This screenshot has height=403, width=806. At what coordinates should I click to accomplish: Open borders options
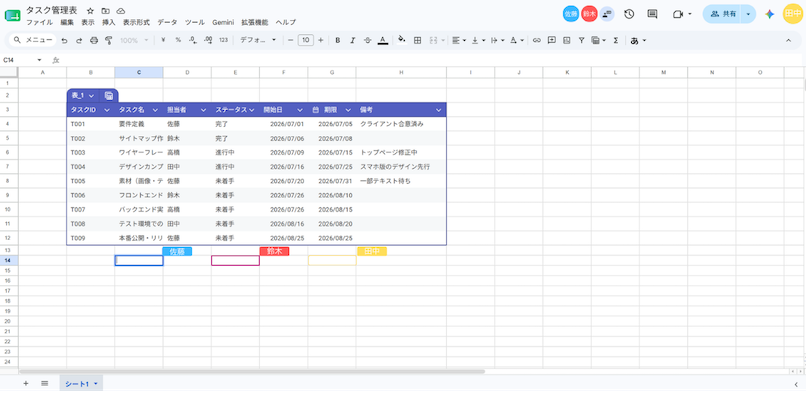click(417, 40)
